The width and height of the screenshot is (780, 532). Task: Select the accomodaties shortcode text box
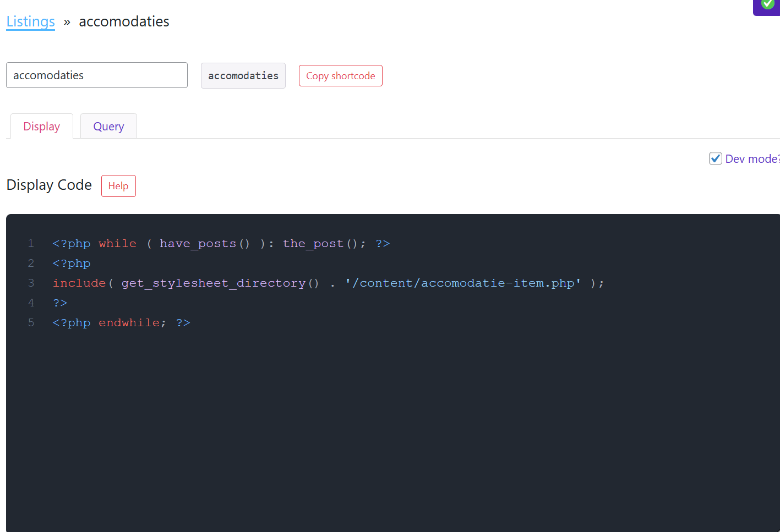tap(243, 76)
